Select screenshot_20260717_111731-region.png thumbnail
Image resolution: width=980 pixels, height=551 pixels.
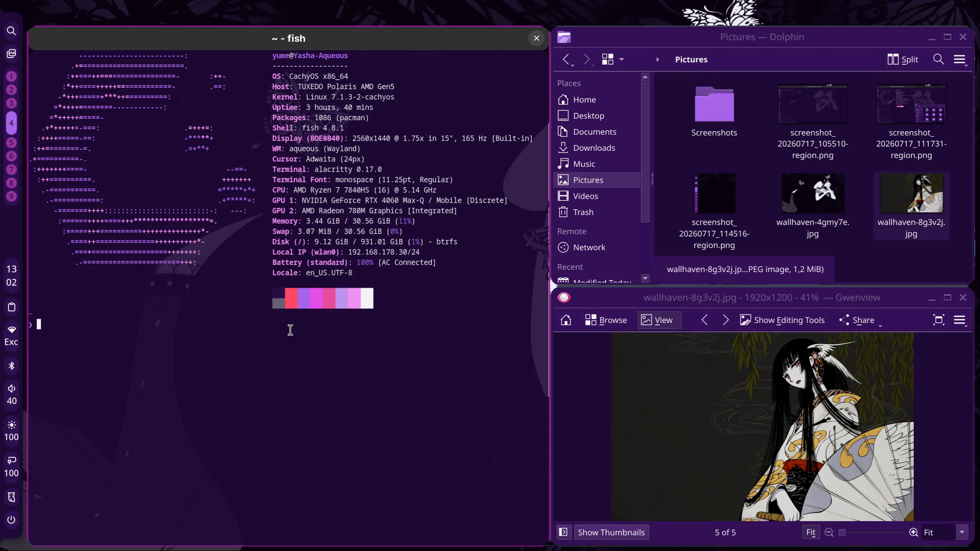pyautogui.click(x=911, y=104)
